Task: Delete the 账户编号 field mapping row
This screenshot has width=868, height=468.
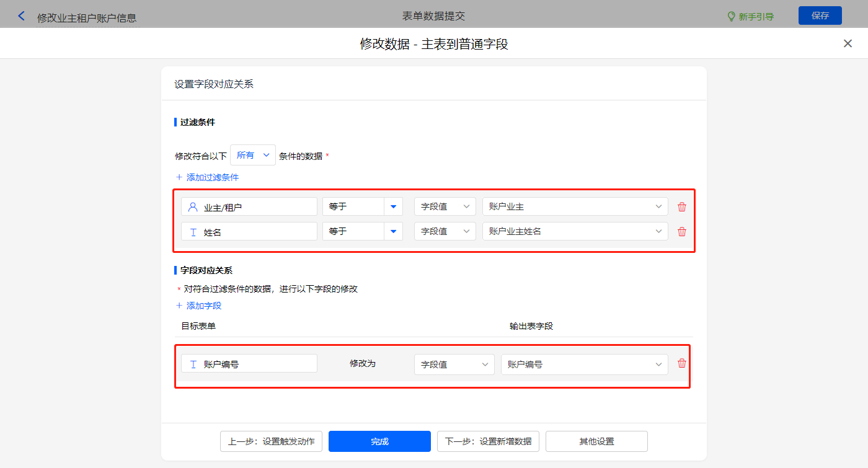Action: 682,364
